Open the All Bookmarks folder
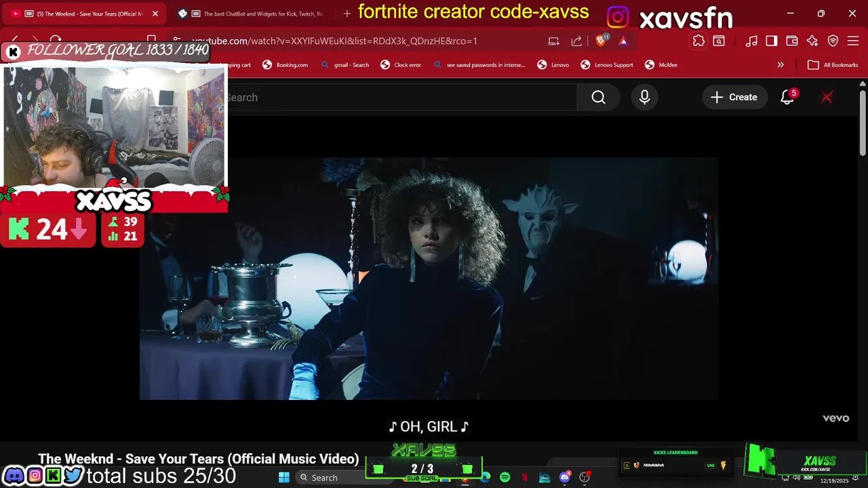The image size is (868, 488). 833,65
